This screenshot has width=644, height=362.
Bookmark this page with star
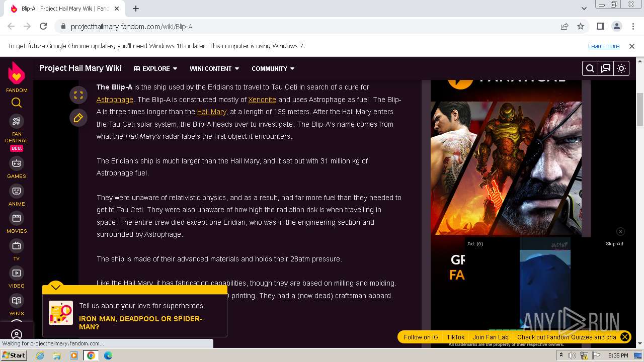click(x=581, y=27)
